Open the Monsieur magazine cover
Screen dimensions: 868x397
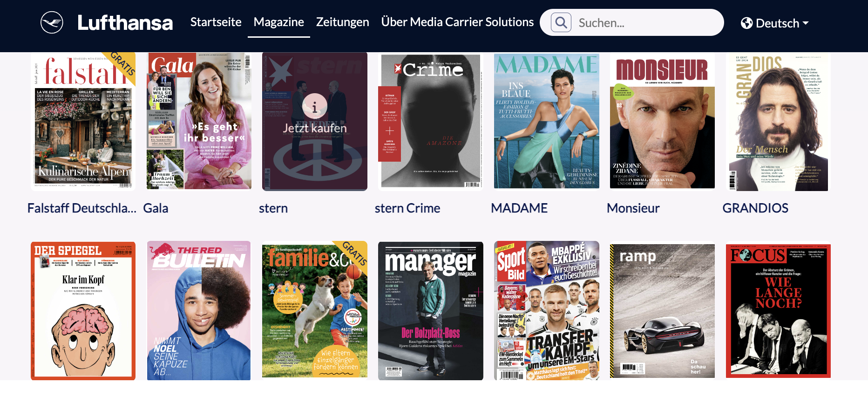tap(662, 121)
